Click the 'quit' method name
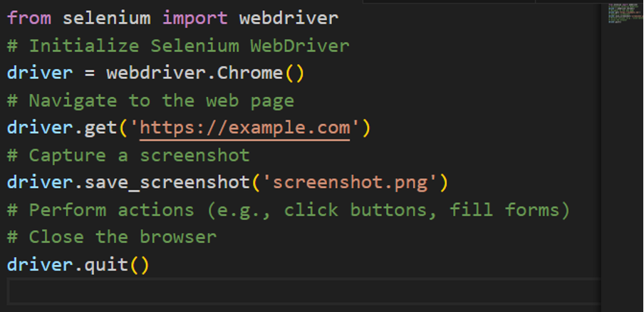Image resolution: width=644 pixels, height=312 pixels. coord(106,266)
